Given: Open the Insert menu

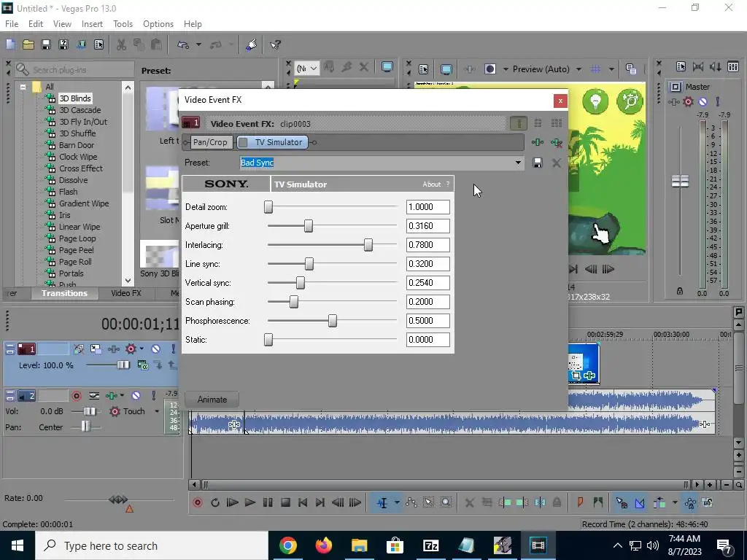Looking at the screenshot, I should tap(92, 24).
